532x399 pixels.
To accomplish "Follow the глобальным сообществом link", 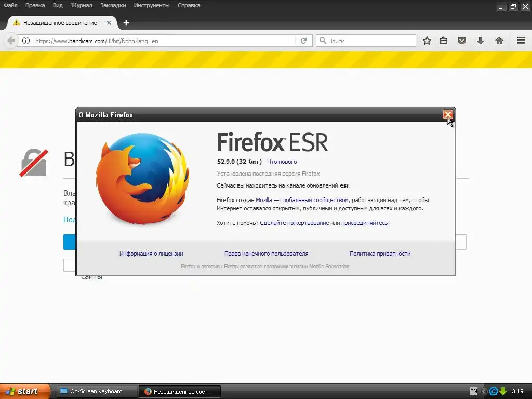I will pos(314,200).
